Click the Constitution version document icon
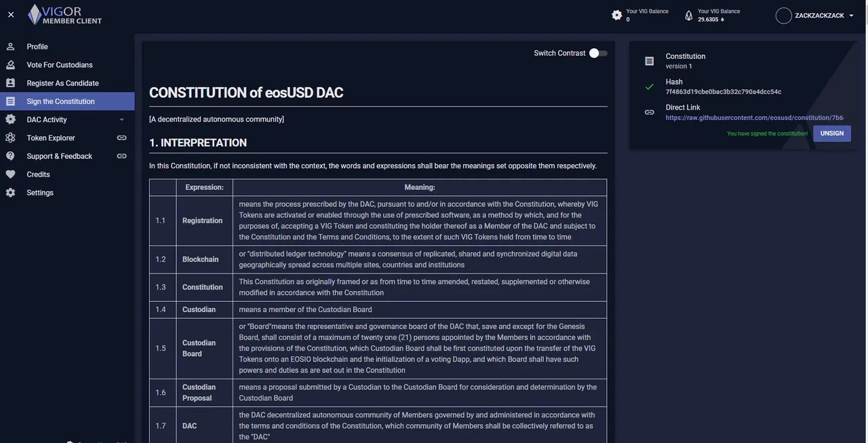Viewport: 868px width, 443px height. point(650,61)
